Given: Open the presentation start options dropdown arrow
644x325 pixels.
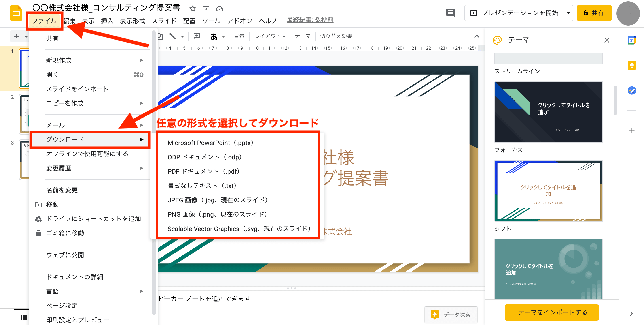Looking at the screenshot, I should click(x=568, y=13).
